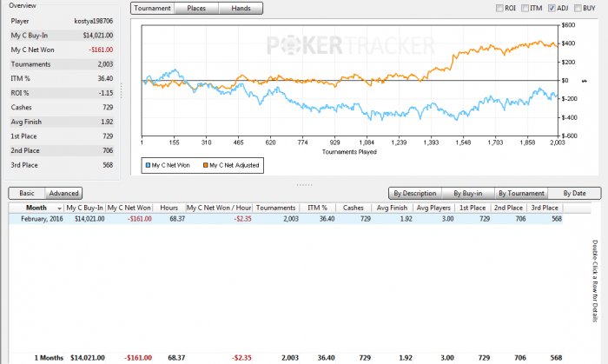The height and width of the screenshot is (364, 608).
Task: Sort by the Avg Players column header
Action: pyautogui.click(x=433, y=208)
